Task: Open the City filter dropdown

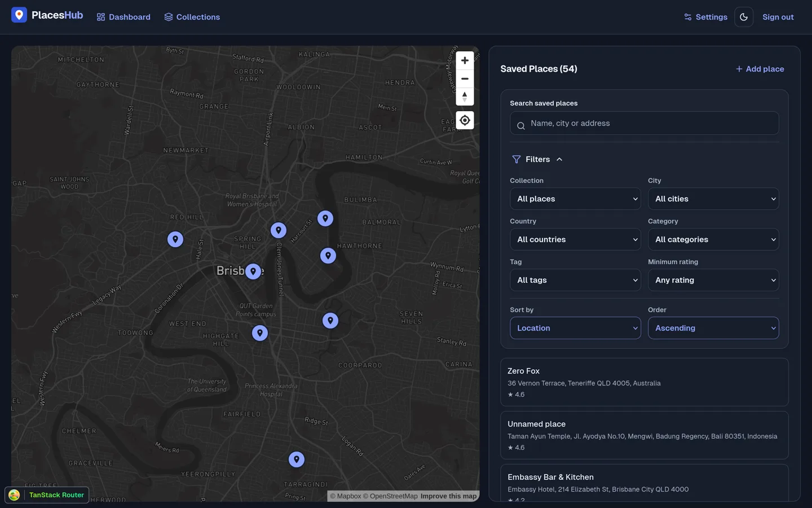Action: (713, 199)
